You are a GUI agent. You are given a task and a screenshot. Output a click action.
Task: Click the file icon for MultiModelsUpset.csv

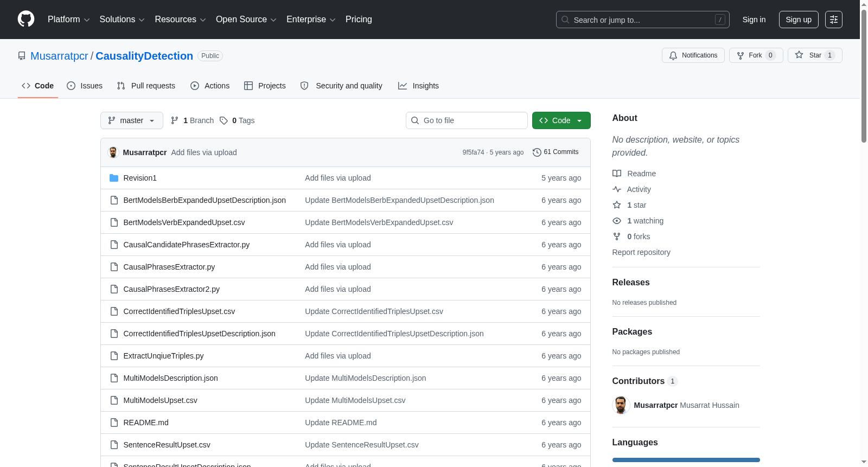[x=114, y=400]
